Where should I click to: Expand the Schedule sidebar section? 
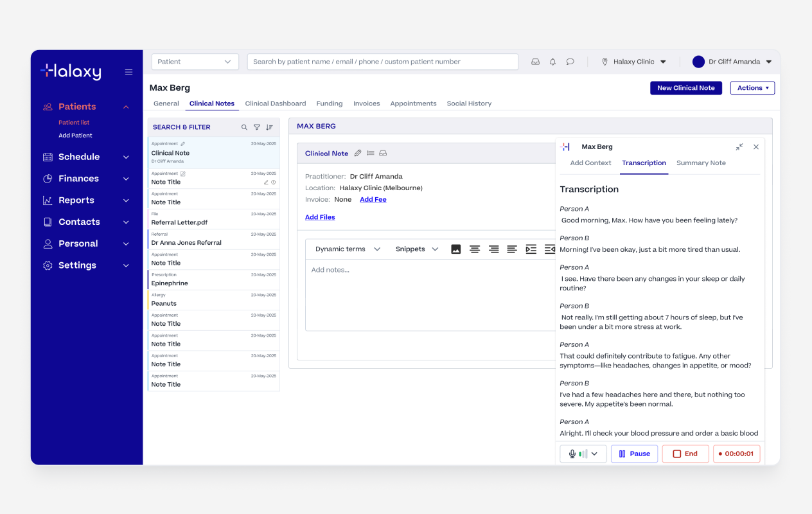126,157
